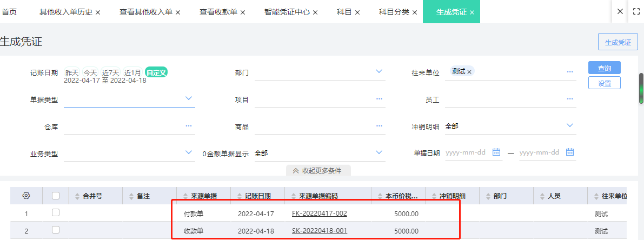Open the end date calendar picker icon
This screenshot has width=644, height=240.
pyautogui.click(x=569, y=152)
